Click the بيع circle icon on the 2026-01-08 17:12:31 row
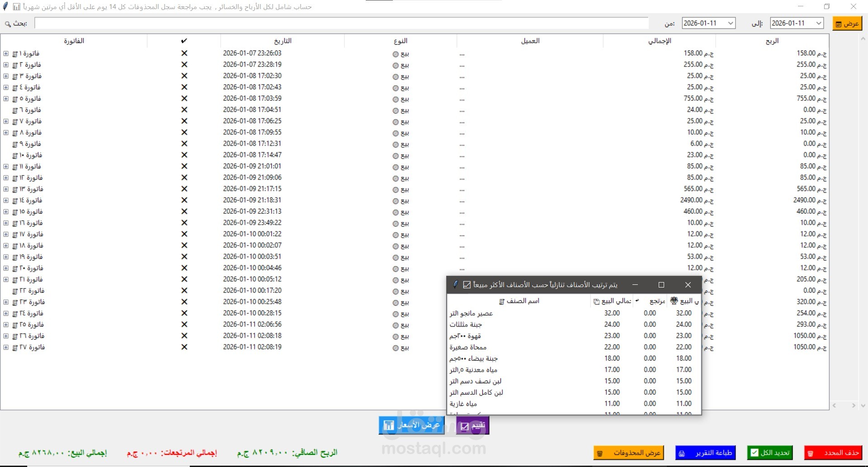 [396, 144]
